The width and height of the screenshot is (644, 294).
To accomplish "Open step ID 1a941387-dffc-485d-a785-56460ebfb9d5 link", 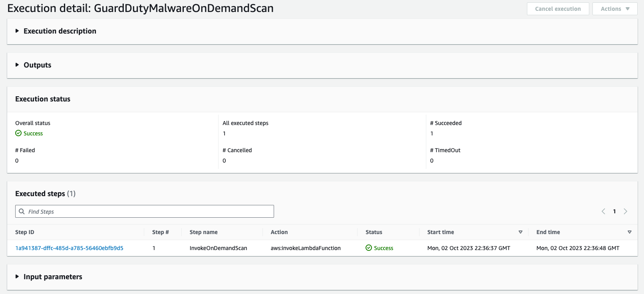I will (x=69, y=248).
